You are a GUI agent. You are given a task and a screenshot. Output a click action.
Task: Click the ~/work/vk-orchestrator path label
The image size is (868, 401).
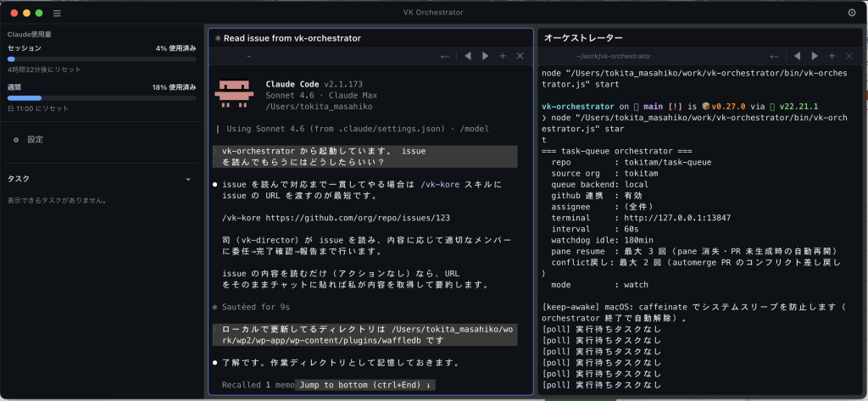(614, 56)
